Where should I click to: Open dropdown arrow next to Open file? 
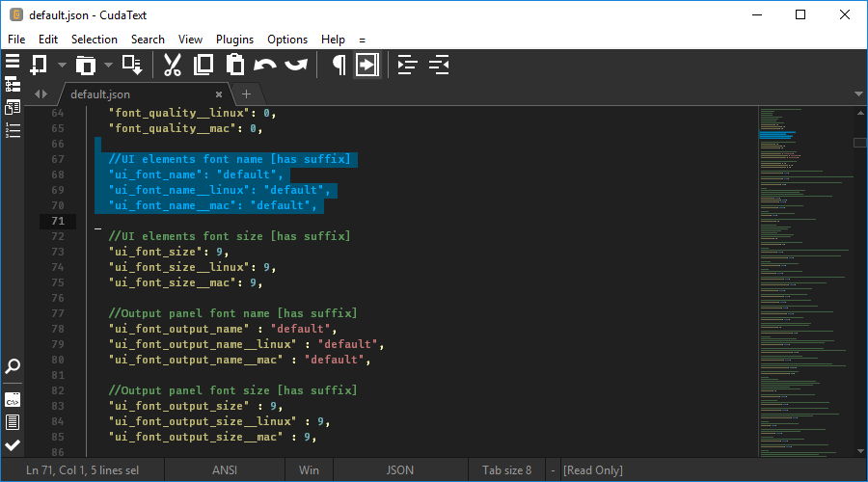[108, 65]
